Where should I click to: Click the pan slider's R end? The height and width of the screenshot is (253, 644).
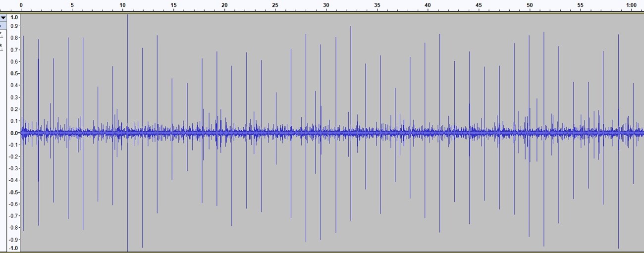1,46
